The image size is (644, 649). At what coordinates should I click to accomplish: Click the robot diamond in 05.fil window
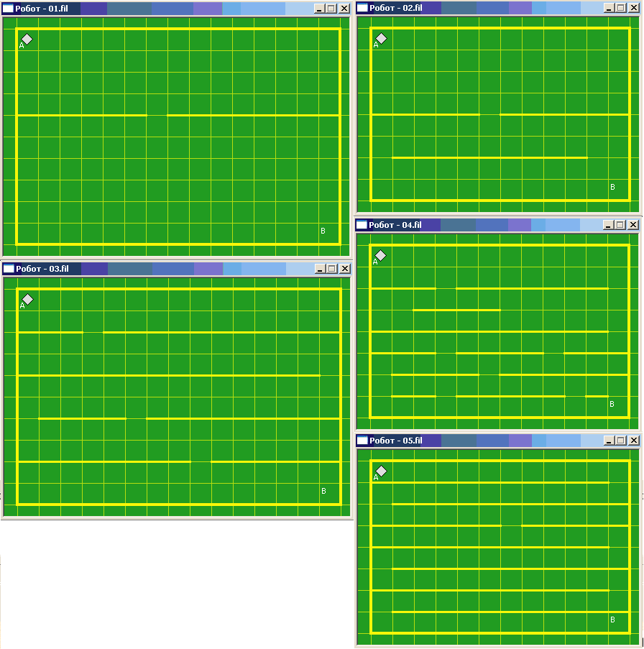[x=381, y=471]
